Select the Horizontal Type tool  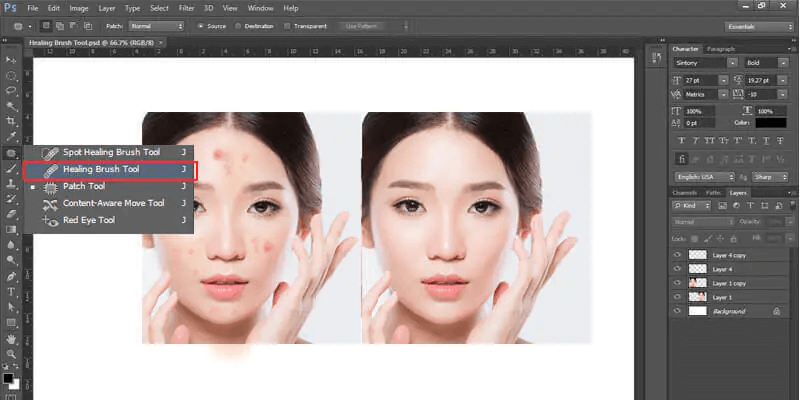pos(11,292)
